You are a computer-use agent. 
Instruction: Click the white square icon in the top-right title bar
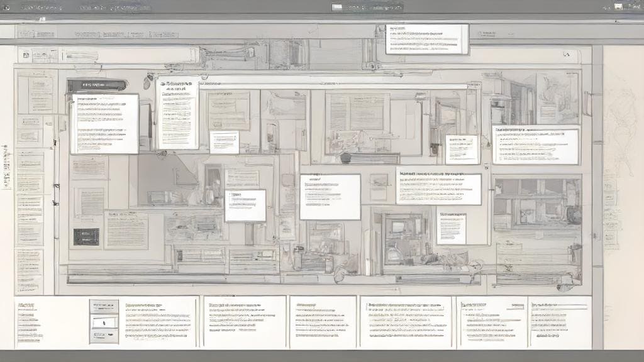point(619,7)
